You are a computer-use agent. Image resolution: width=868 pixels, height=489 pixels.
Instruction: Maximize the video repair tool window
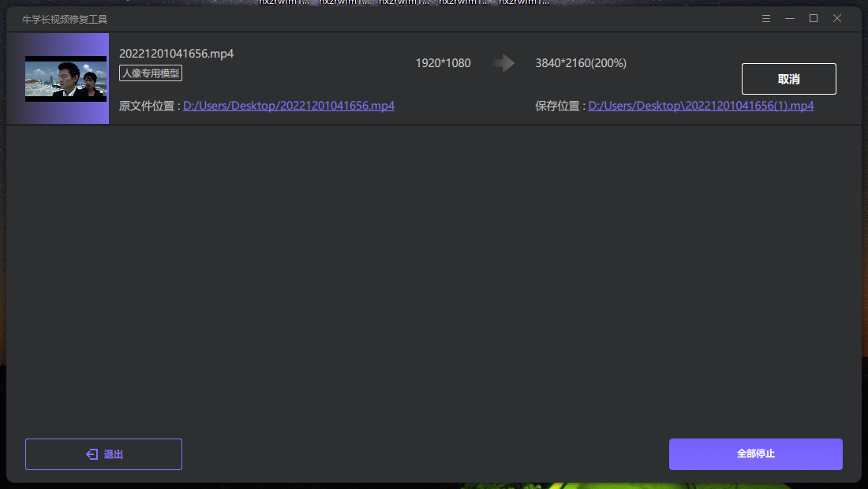(814, 19)
